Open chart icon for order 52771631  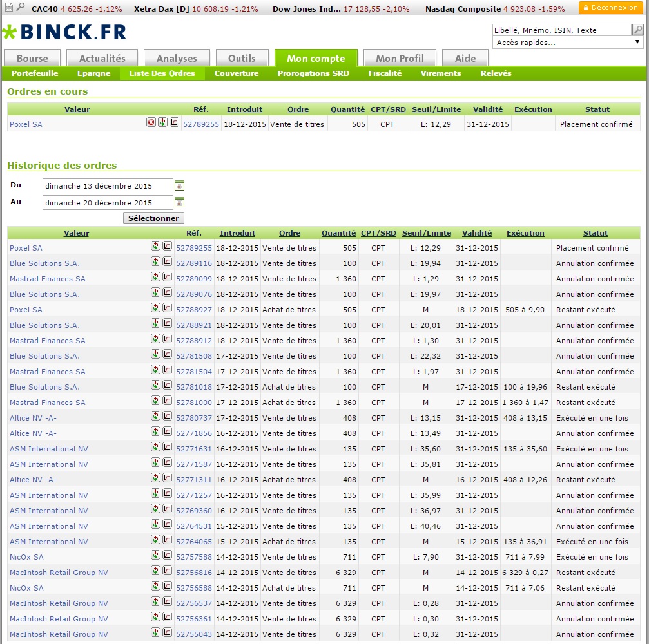(167, 447)
